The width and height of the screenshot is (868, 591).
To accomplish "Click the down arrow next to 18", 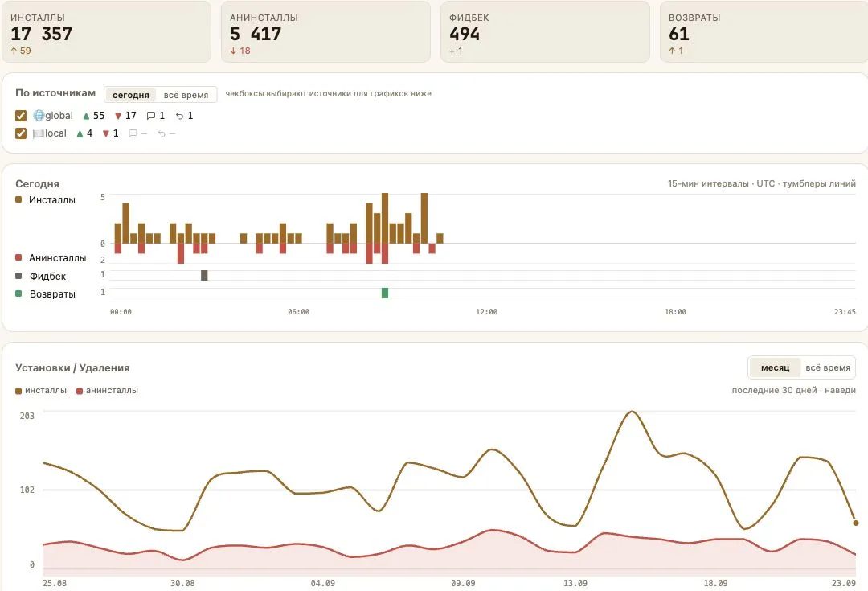I will [234, 51].
